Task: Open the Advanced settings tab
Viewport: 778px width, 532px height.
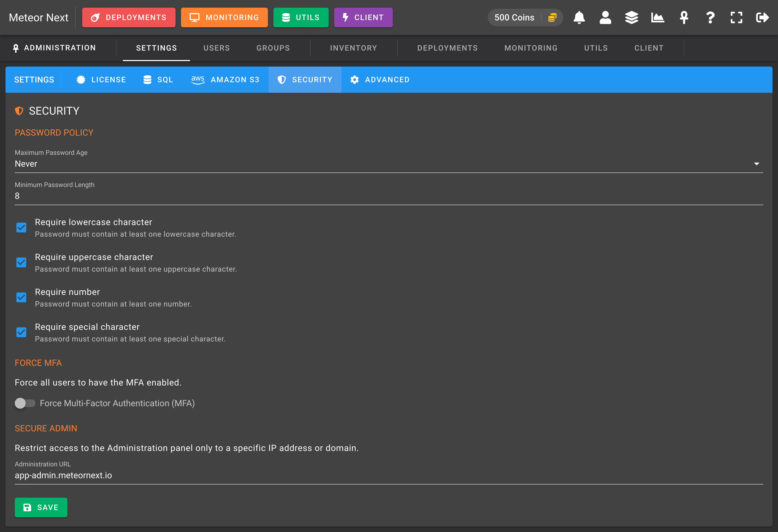Action: [x=380, y=80]
